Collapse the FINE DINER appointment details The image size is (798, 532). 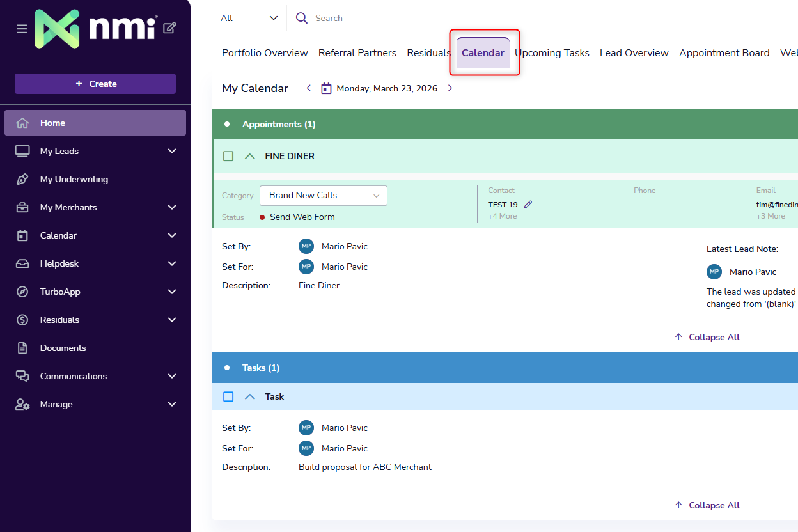tap(250, 156)
